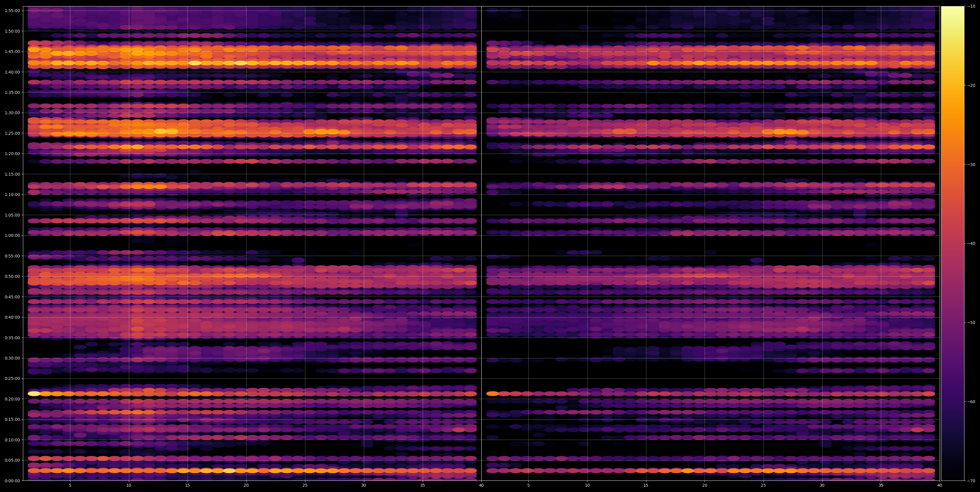
Task: Click the inferno colorbar gradient strip
Action: click(x=953, y=244)
